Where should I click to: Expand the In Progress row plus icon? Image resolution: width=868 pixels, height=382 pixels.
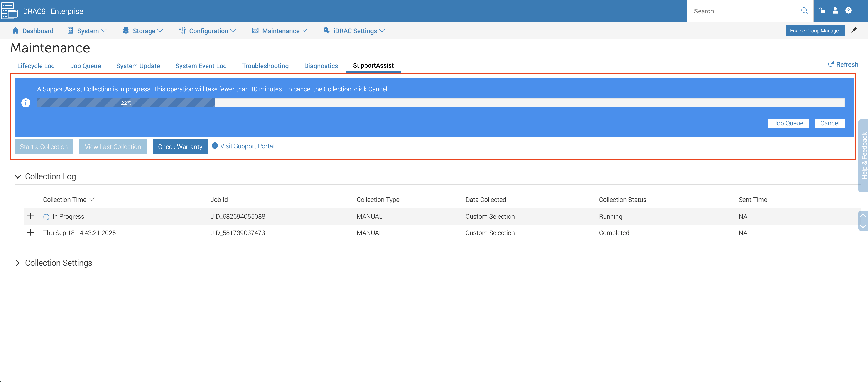pos(30,216)
